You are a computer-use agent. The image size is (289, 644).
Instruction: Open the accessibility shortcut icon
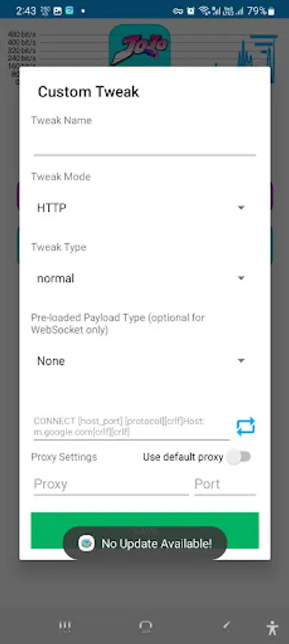tap(272, 627)
